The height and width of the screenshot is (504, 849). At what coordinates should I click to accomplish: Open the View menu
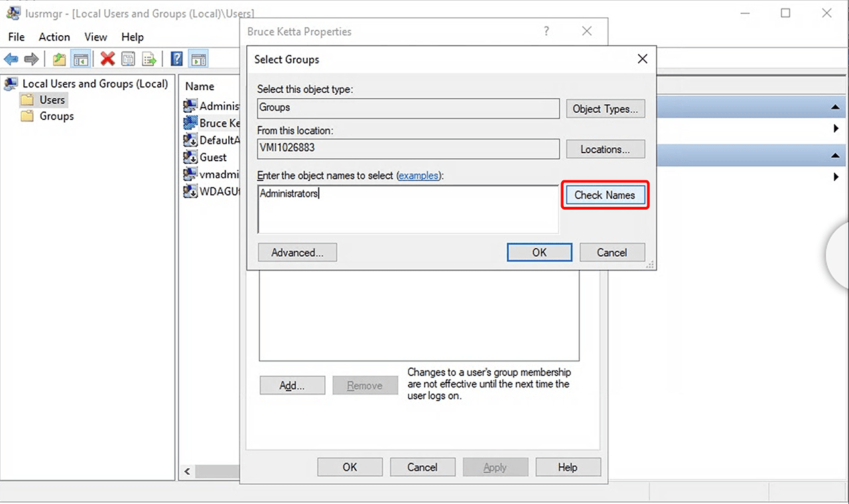(x=96, y=37)
